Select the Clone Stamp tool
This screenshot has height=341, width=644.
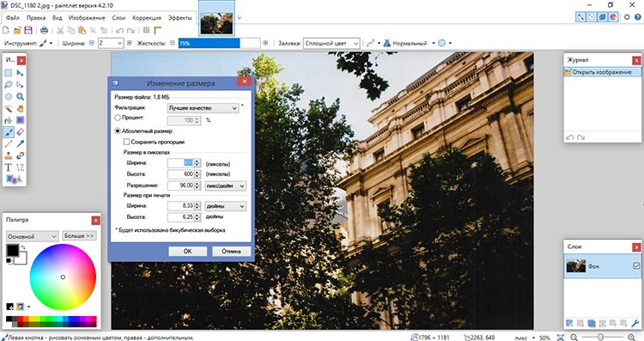9,155
